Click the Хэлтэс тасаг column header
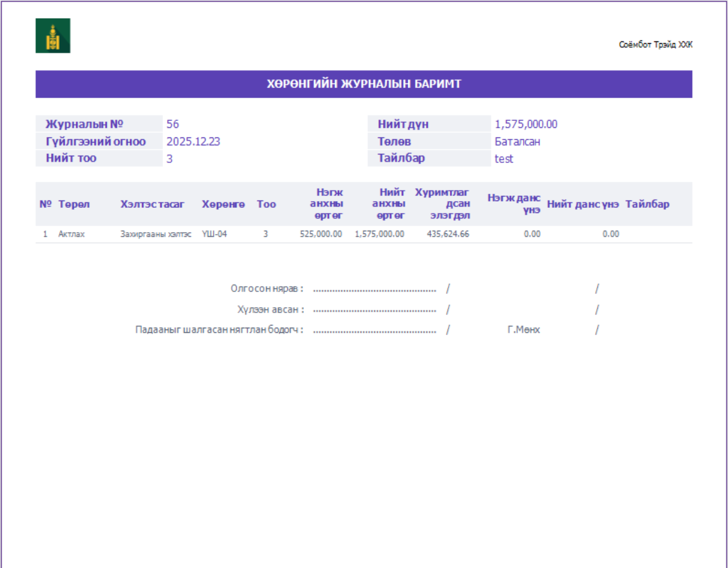This screenshot has width=728, height=568. (152, 204)
